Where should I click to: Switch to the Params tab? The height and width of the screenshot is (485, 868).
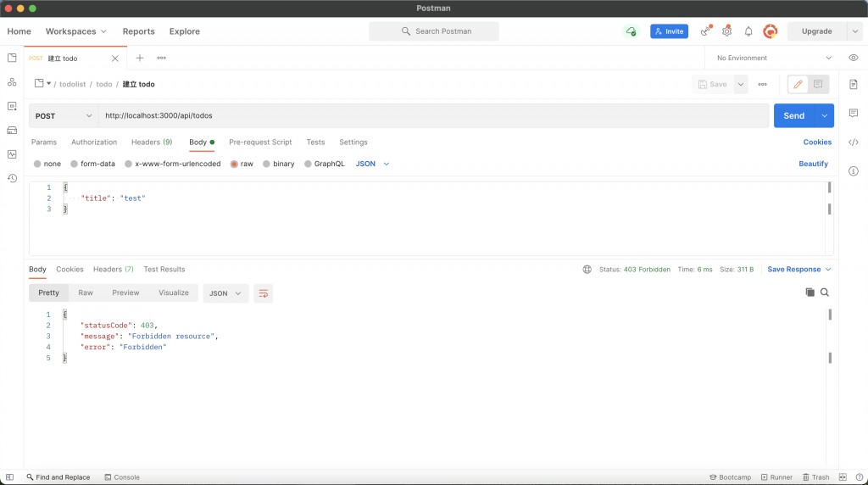pos(44,142)
